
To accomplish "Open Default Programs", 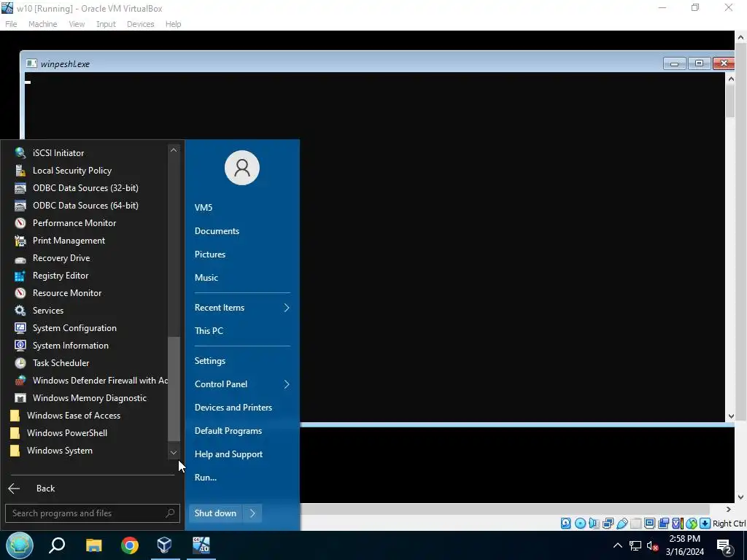I will point(228,431).
